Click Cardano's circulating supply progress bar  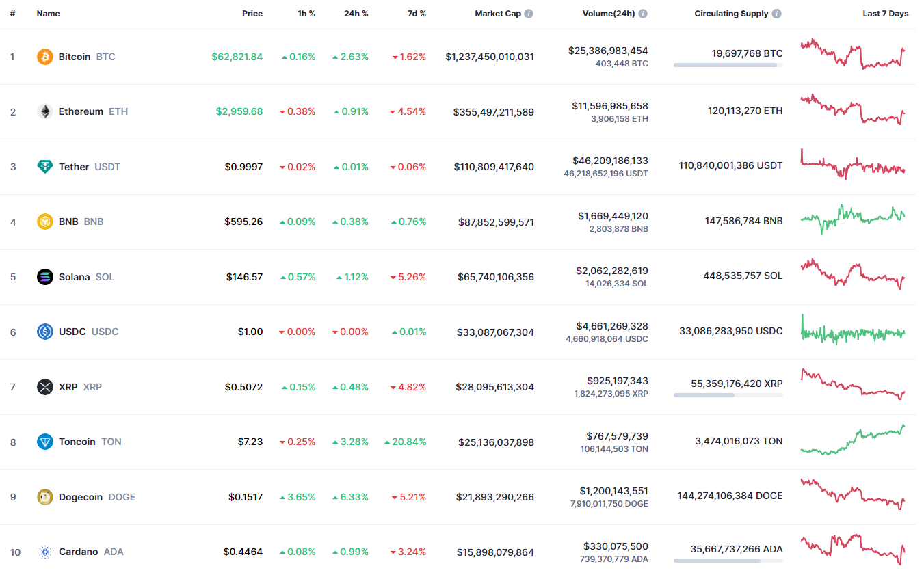click(728, 561)
